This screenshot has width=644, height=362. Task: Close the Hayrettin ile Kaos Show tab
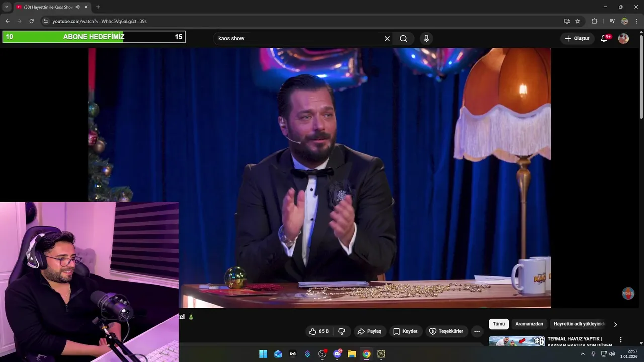86,7
